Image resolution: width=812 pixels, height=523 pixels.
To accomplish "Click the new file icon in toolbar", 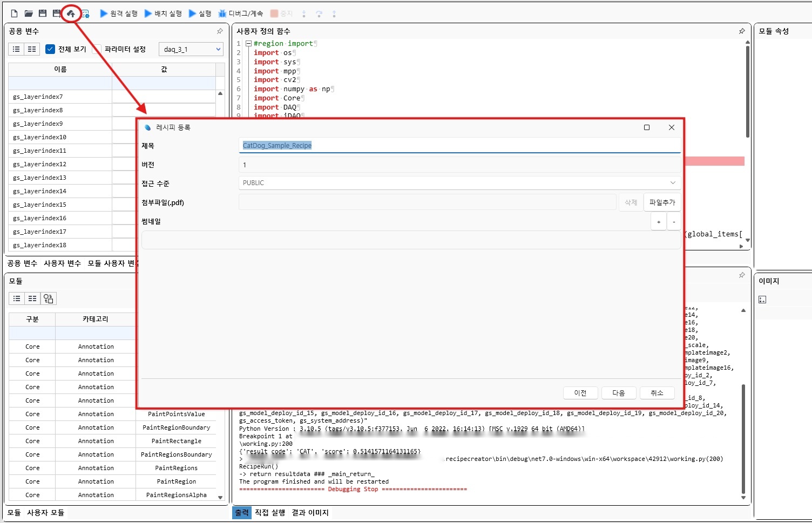I will point(15,13).
